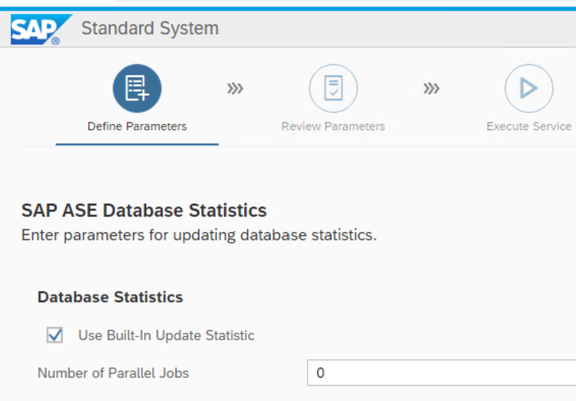Click the Number of Parallel Jobs label
This screenshot has height=401, width=576.
113,373
